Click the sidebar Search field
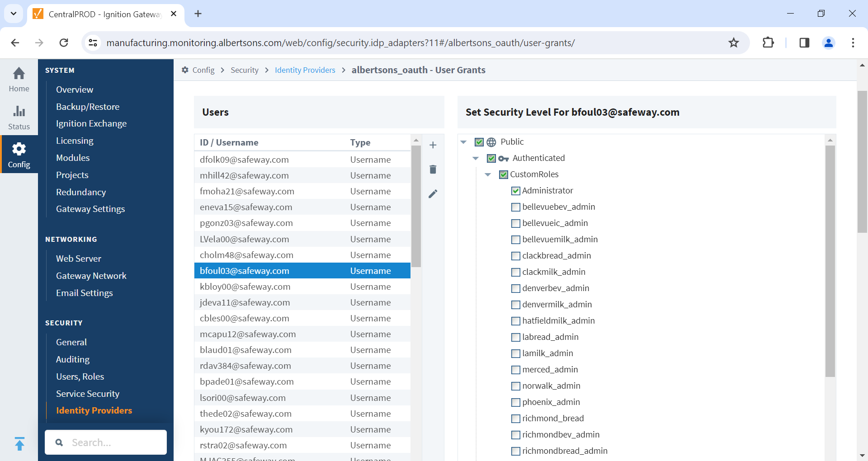Image resolution: width=868 pixels, height=461 pixels. click(106, 442)
